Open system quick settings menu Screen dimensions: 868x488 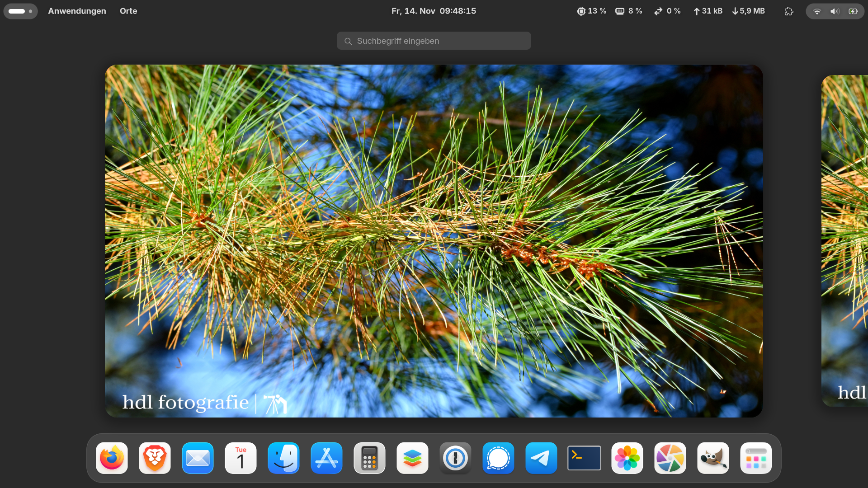835,11
